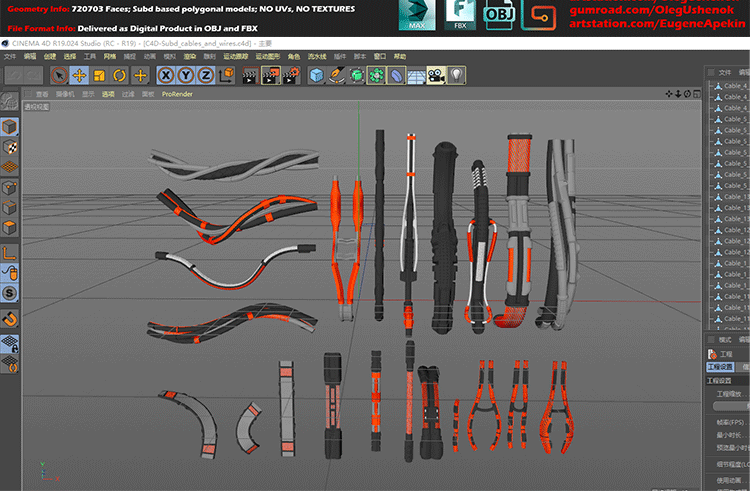Screen dimensions: 750x498
Task: Enable the Snap magnet icon in sidebar
Action: click(x=9, y=319)
